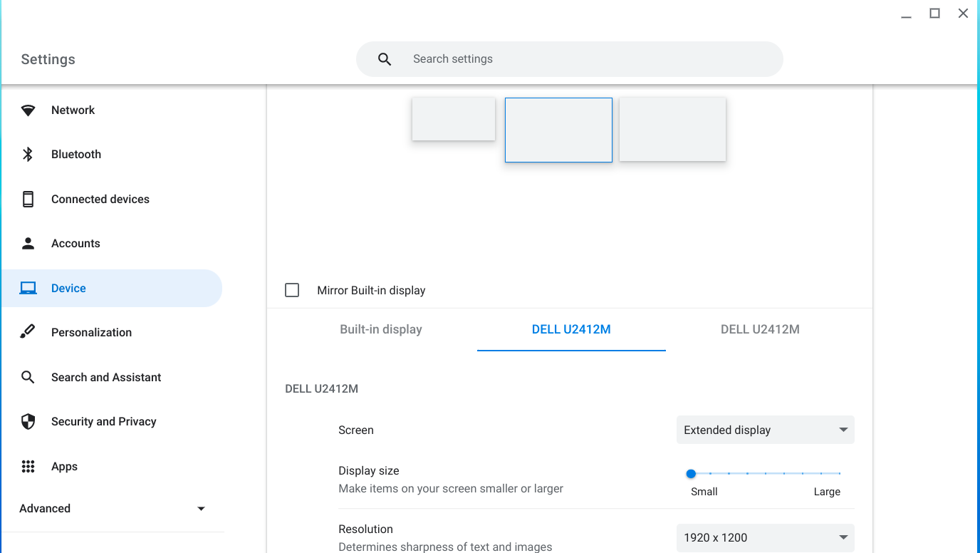Switch to the Built-in display tab
This screenshot has width=980, height=553.
[x=381, y=329]
